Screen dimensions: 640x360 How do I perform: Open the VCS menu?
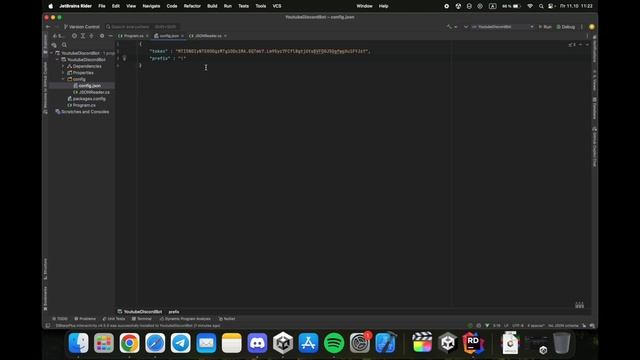pyautogui.click(x=277, y=6)
